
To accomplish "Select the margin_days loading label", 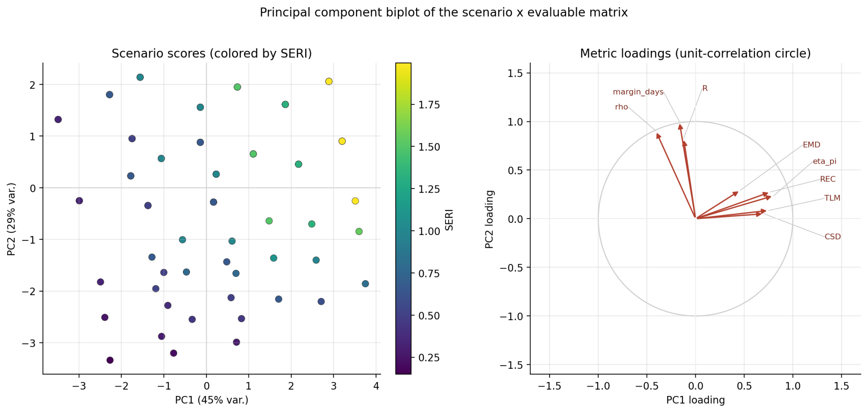I will coord(638,92).
